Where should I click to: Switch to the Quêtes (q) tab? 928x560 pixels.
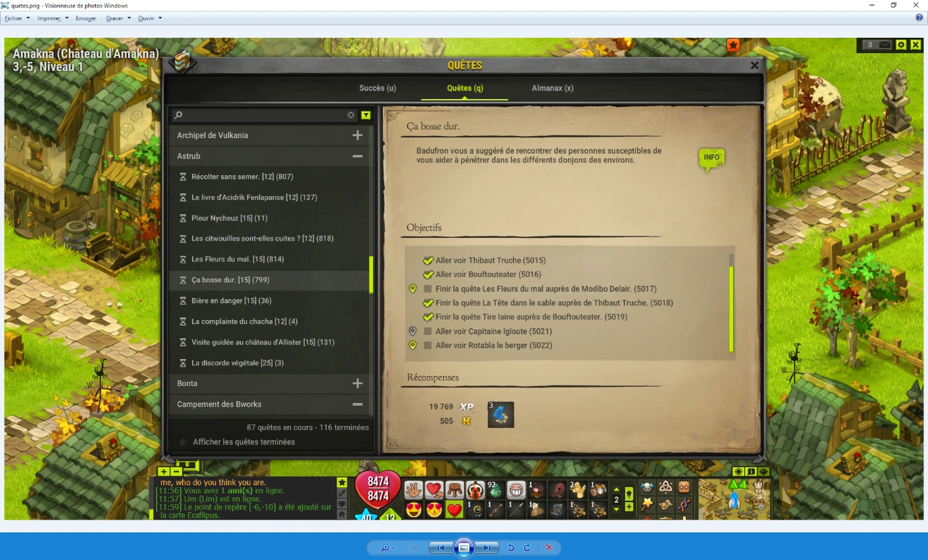465,88
